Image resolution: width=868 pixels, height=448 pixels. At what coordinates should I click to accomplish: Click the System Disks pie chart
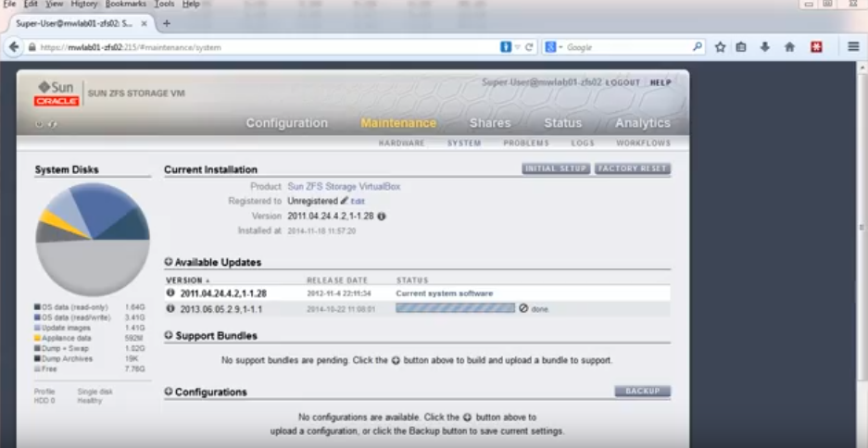[93, 240]
